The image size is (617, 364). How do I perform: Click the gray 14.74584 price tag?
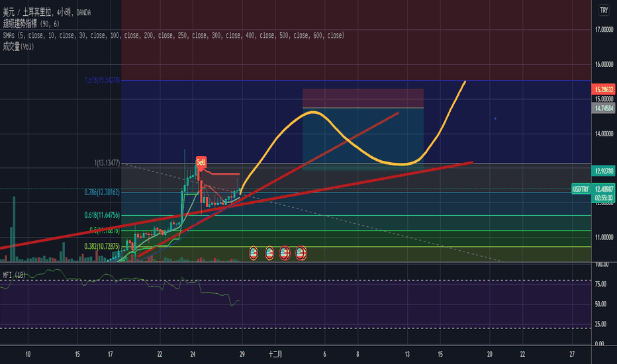pyautogui.click(x=604, y=109)
